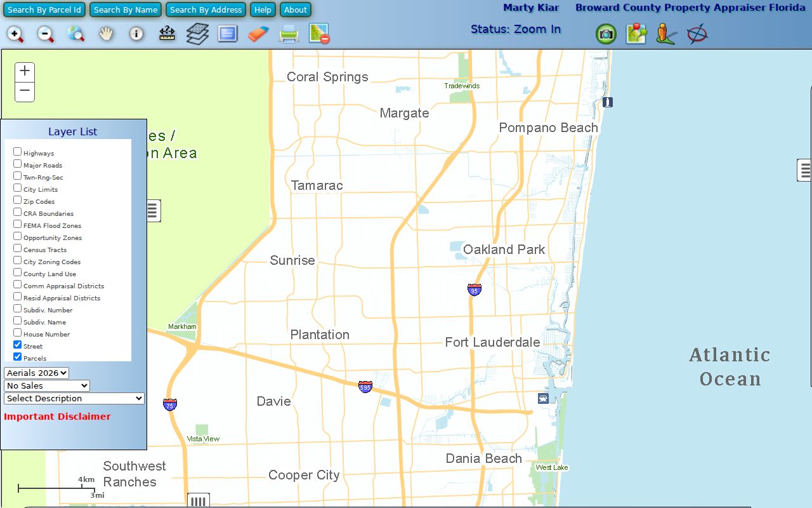
Task: Click the map minus zoom button
Action: coord(25,91)
